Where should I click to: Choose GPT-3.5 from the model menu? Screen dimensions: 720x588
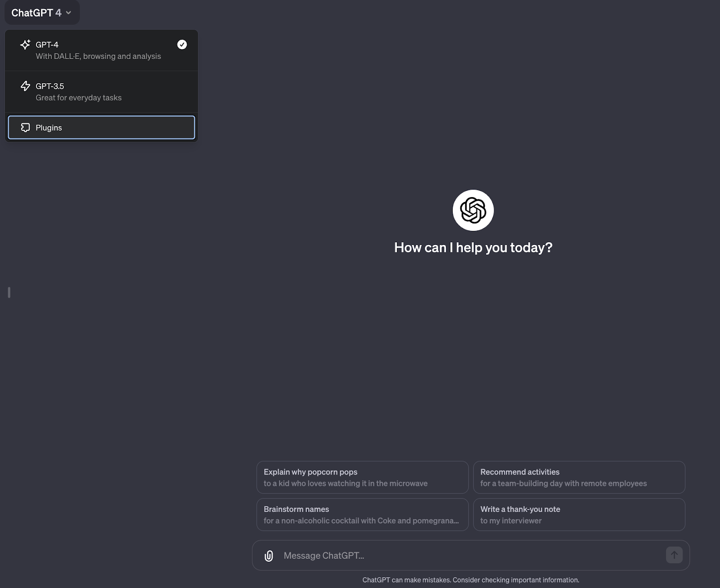[x=101, y=92]
